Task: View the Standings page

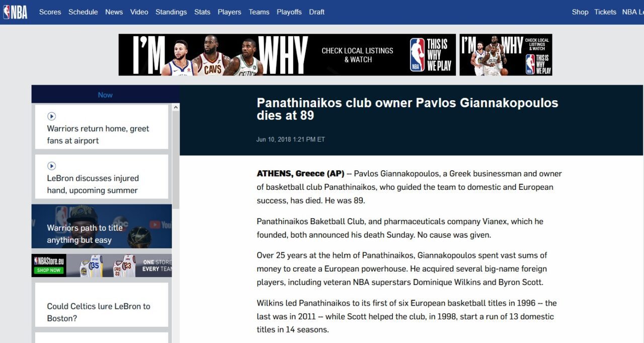Action: (x=171, y=12)
